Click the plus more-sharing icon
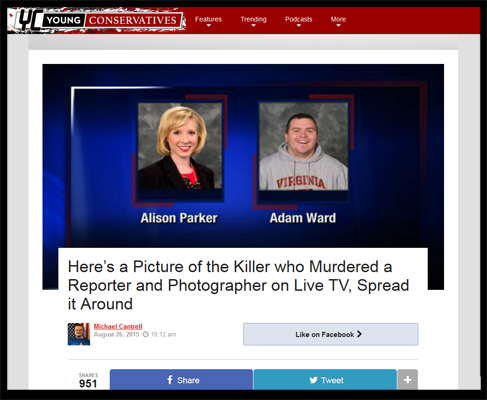 click(407, 380)
